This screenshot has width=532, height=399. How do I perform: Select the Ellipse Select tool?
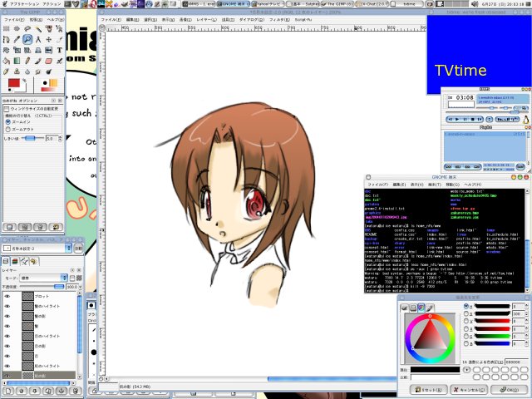17,29
